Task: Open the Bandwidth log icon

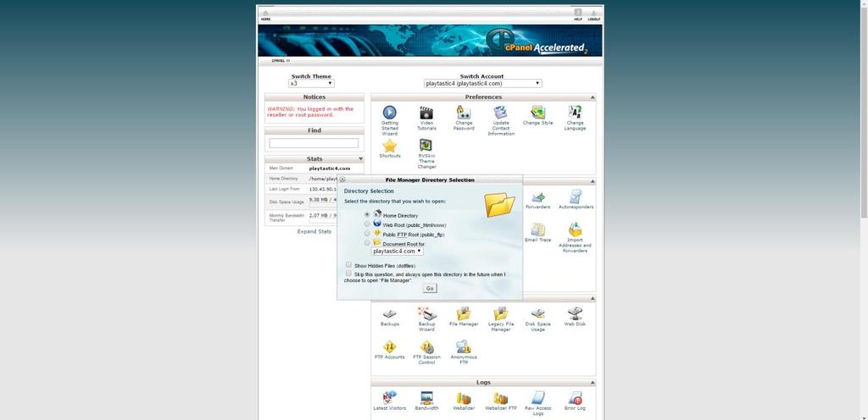Action: pyautogui.click(x=426, y=398)
